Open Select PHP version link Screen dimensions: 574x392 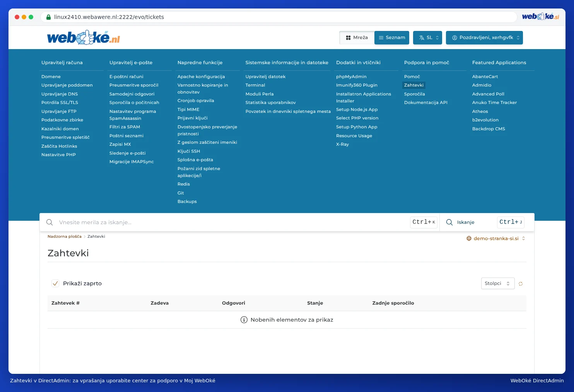357,118
